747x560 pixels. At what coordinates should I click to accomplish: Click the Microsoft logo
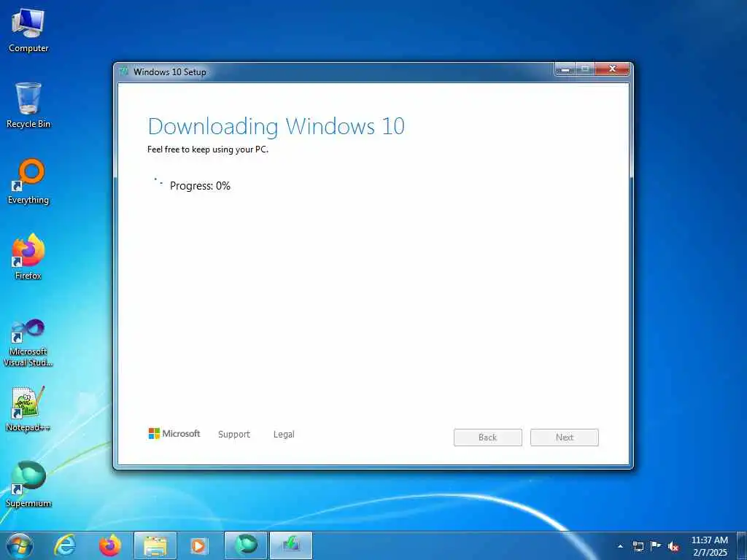(x=174, y=433)
